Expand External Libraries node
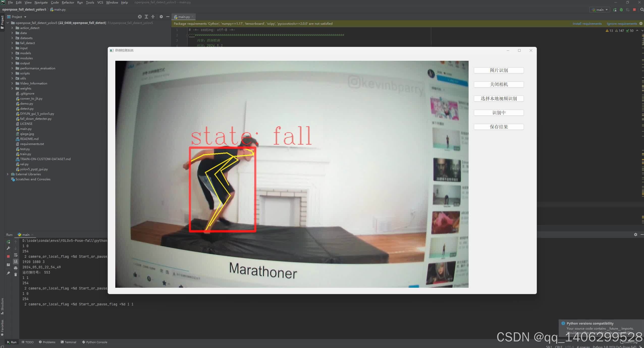The image size is (644, 348). coord(8,174)
